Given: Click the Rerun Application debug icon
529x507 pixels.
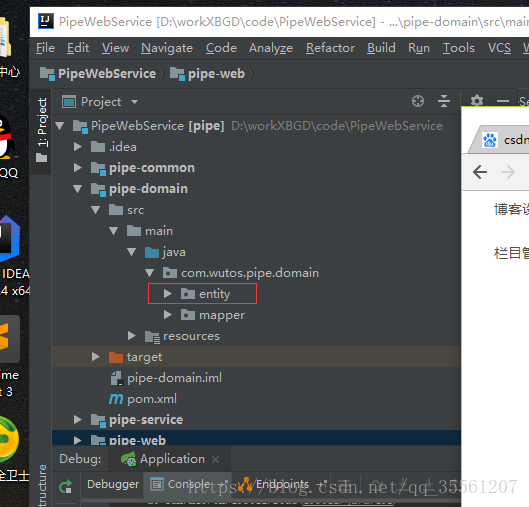Looking at the screenshot, I should (x=66, y=486).
